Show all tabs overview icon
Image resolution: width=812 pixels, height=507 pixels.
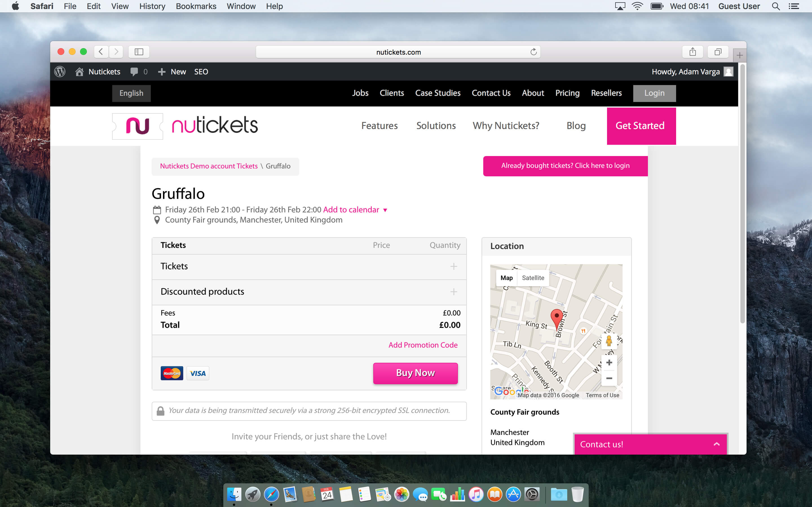tap(718, 52)
